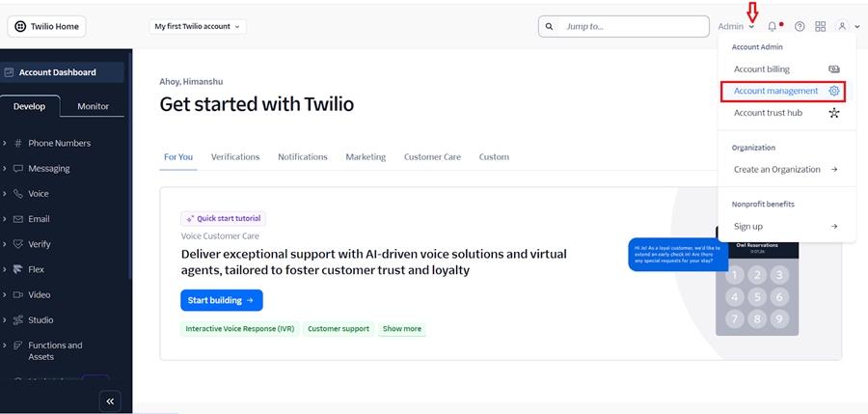Open the products grid icon

point(821,27)
